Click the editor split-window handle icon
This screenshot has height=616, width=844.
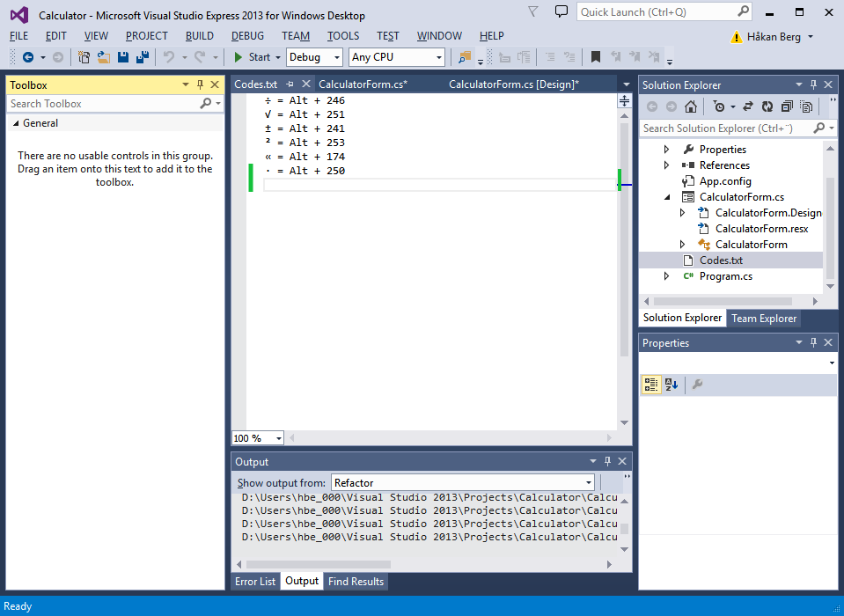click(624, 100)
